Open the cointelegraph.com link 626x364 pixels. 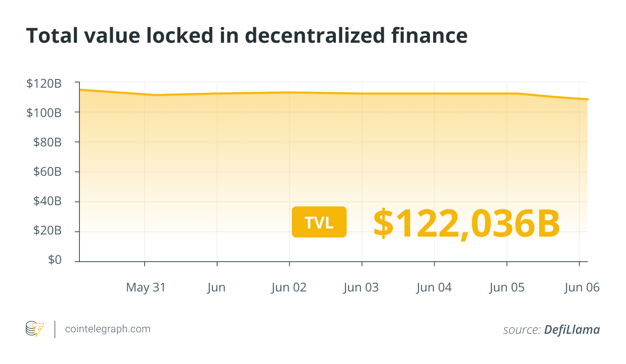click(x=107, y=329)
